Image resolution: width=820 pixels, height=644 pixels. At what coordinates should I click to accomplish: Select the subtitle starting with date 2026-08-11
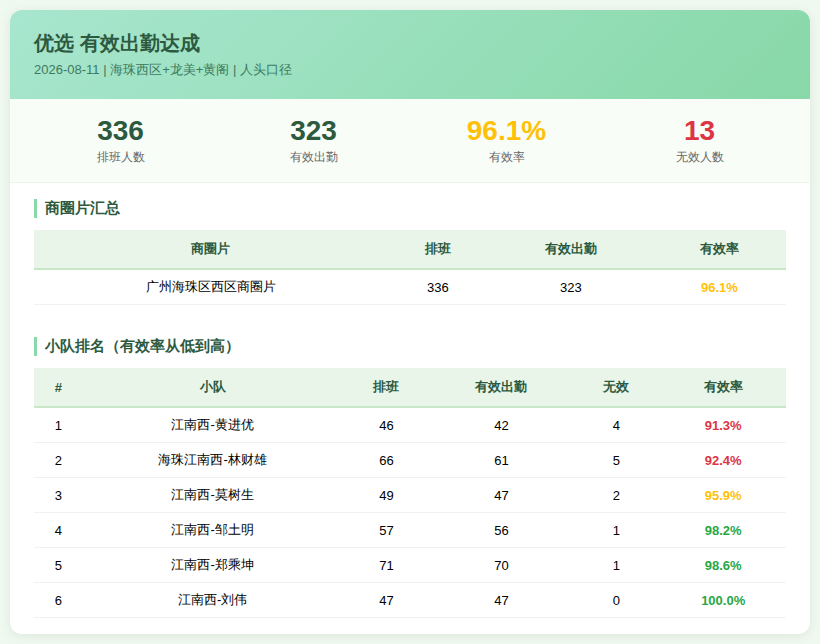[x=163, y=70]
